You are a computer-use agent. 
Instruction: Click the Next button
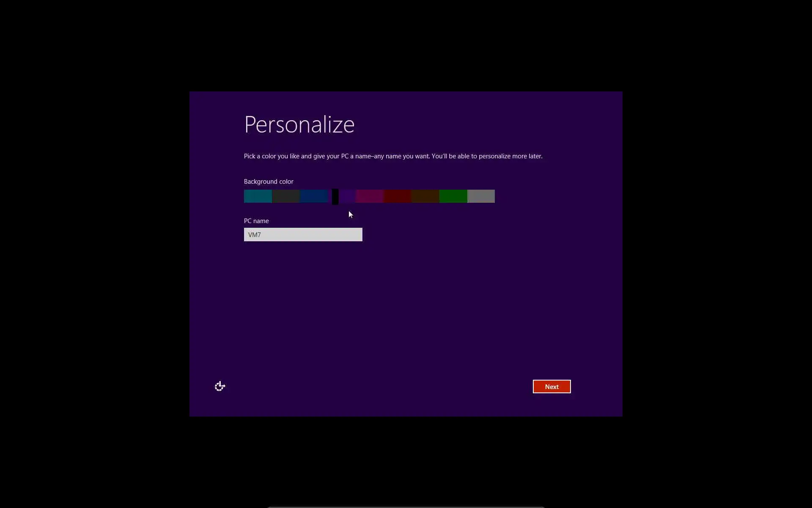click(551, 387)
